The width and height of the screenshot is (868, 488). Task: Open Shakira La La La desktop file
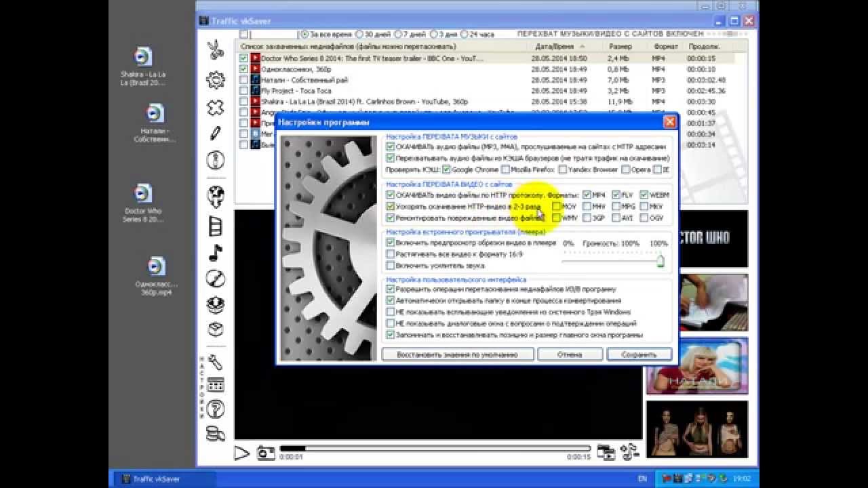point(143,66)
